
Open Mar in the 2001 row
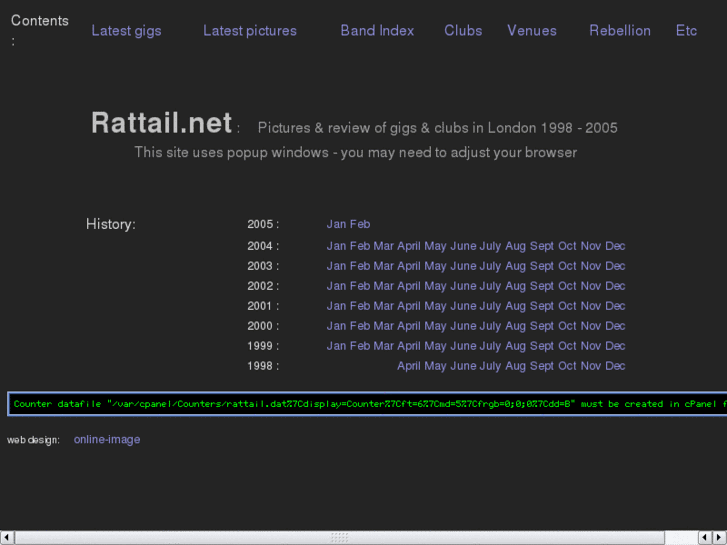click(383, 306)
